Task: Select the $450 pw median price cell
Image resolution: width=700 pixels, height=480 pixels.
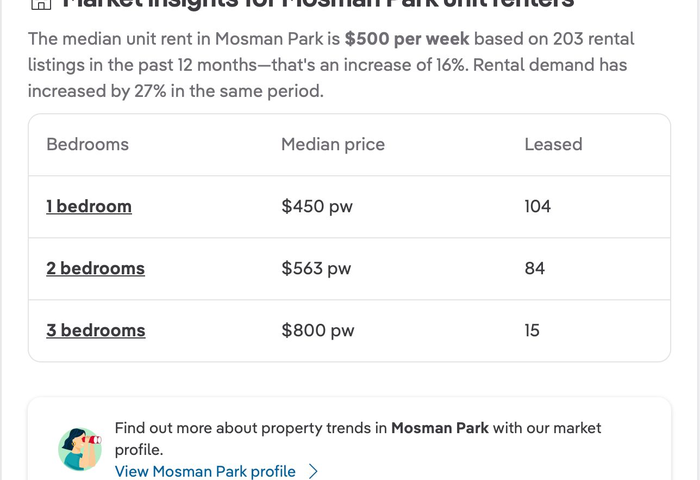Action: tap(317, 206)
